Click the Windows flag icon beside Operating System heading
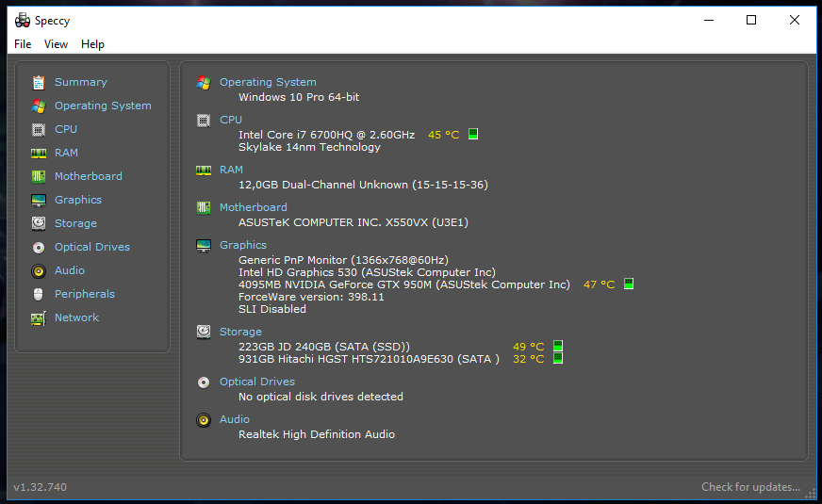This screenshot has height=504, width=822. click(x=204, y=83)
